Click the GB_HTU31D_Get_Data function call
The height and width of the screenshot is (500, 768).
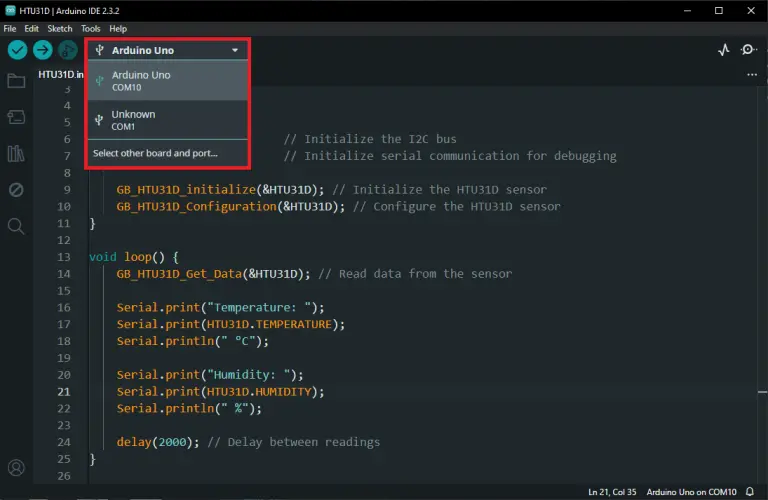213,274
